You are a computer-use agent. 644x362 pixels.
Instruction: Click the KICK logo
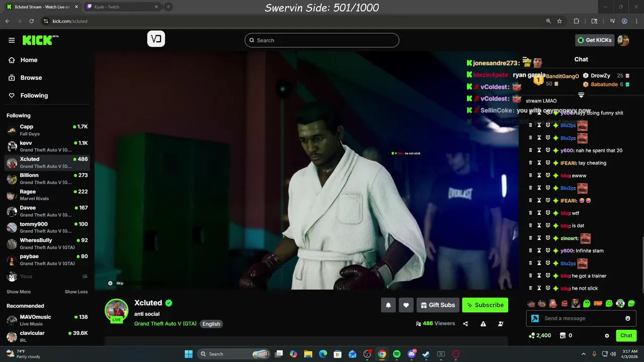[x=40, y=40]
